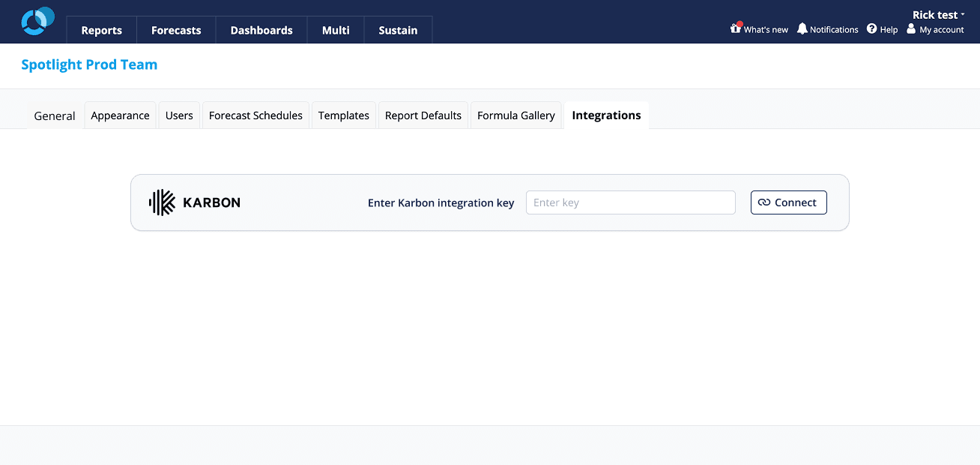Screen dimensions: 980x465
Task: Switch to the General tab
Action: [55, 115]
